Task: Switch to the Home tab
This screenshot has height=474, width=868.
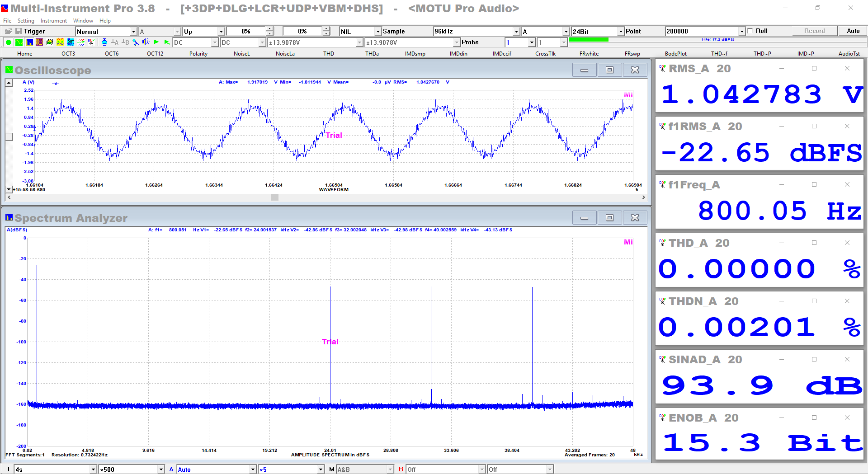Action: click(x=24, y=53)
